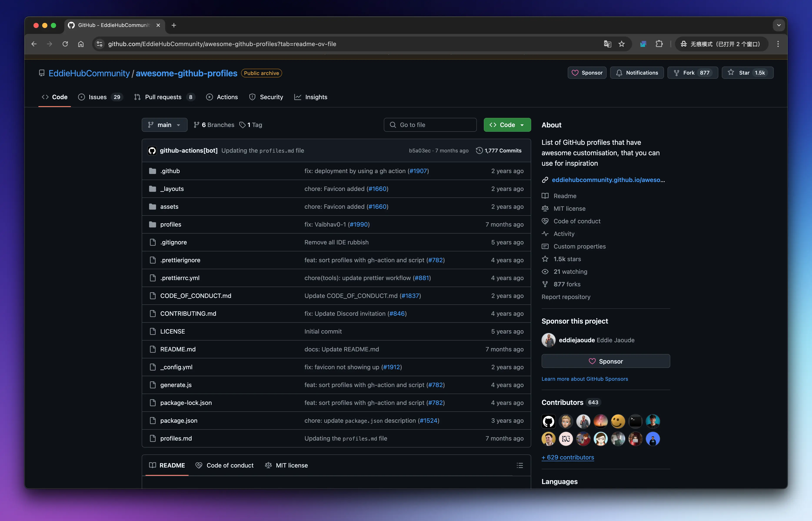Open the profiles folder
This screenshot has width=812, height=521.
(x=171, y=225)
